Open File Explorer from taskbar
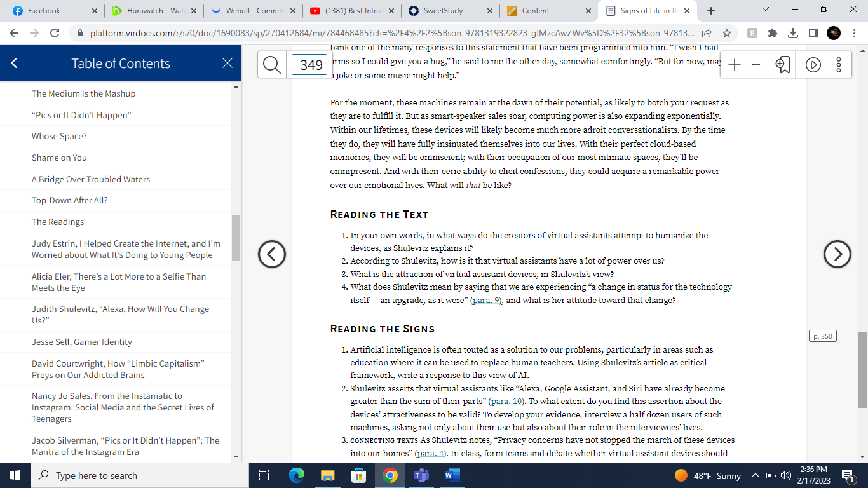Screen dimensions: 868x488 (327, 475)
